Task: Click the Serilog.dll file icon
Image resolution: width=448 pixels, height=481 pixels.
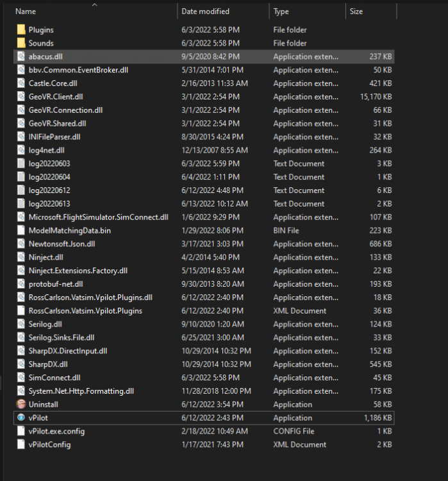Action: [21, 324]
